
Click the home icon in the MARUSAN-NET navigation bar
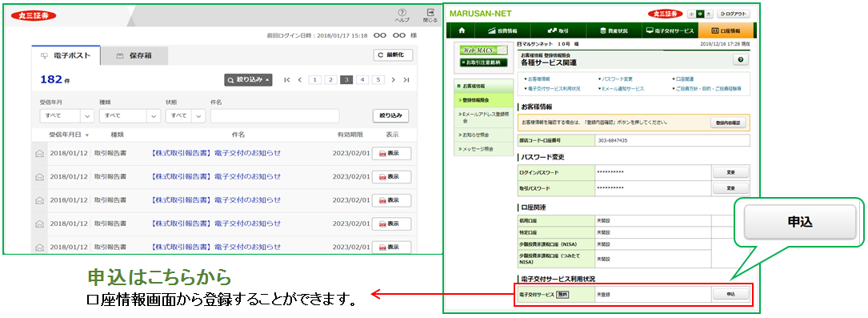point(462,30)
